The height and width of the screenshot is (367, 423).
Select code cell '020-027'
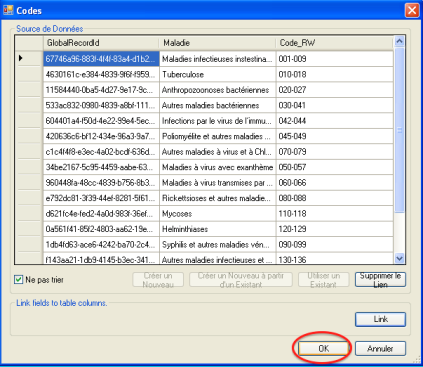pyautogui.click(x=335, y=90)
